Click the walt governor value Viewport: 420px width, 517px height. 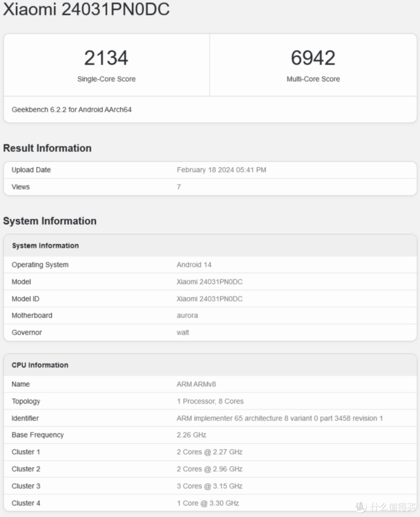(x=183, y=332)
